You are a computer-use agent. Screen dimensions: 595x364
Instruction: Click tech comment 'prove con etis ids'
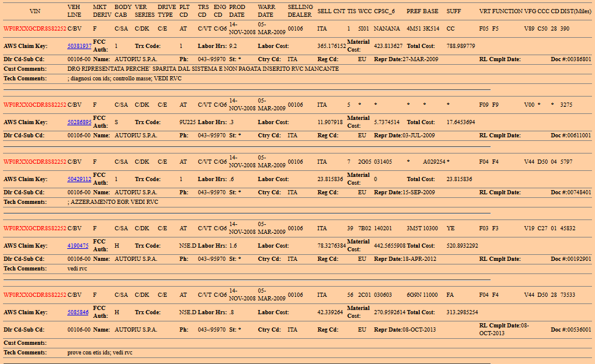pos(100,353)
